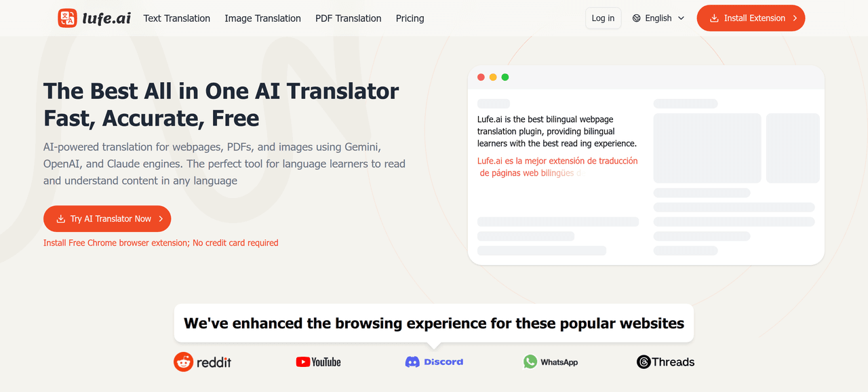Click the yellow dot in demo window

coord(493,77)
